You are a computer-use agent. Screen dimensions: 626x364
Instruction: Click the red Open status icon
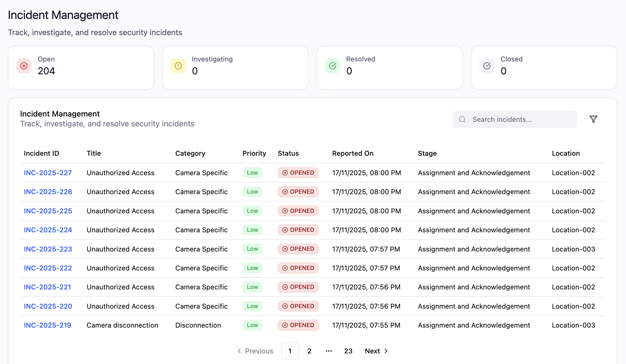click(24, 66)
